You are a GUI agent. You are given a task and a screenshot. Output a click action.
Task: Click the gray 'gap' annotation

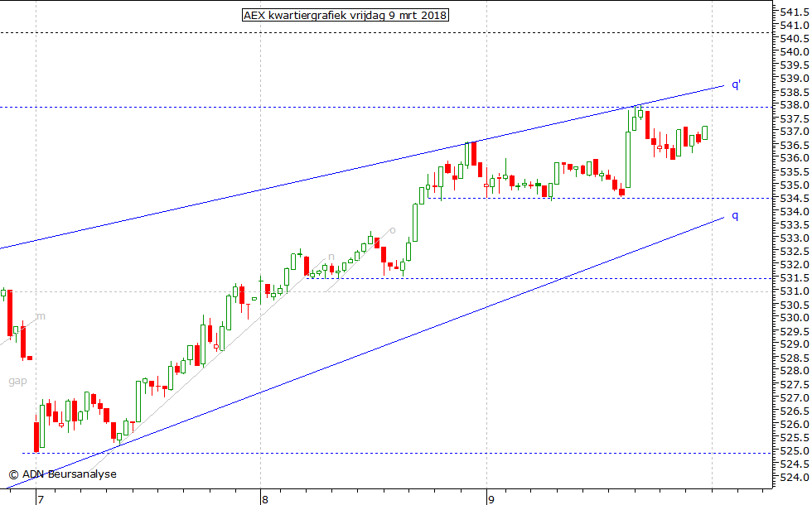(x=17, y=382)
